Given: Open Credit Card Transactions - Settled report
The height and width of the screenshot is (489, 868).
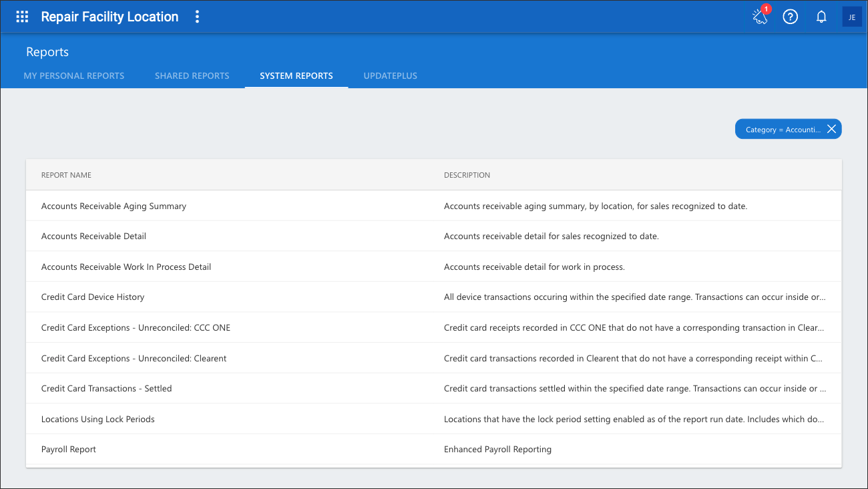Looking at the screenshot, I should click(434, 388).
